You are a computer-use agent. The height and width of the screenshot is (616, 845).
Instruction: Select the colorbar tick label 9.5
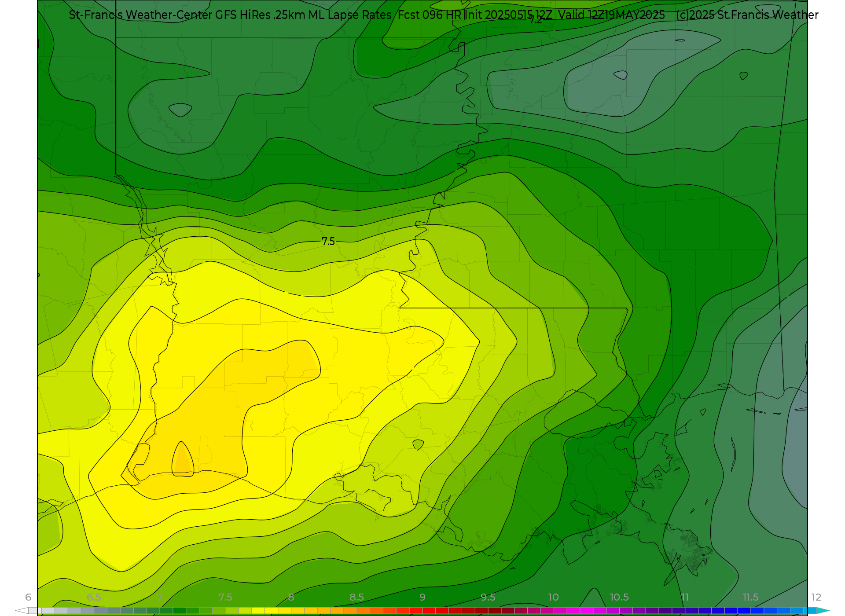pos(488,597)
